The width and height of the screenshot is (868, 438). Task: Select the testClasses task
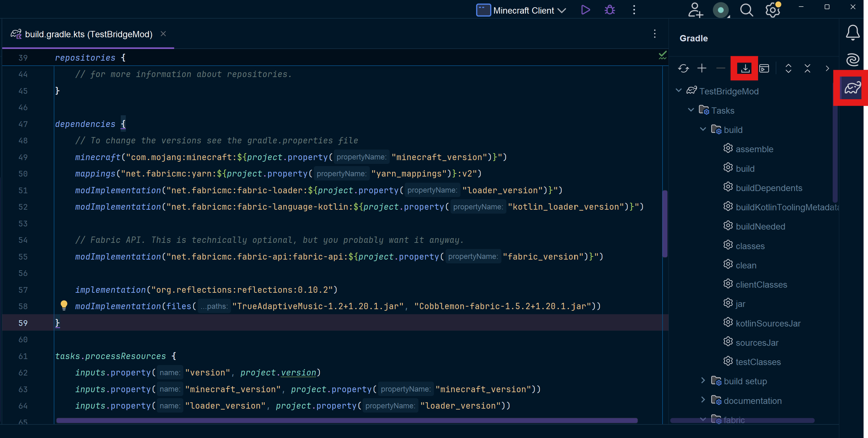point(758,362)
